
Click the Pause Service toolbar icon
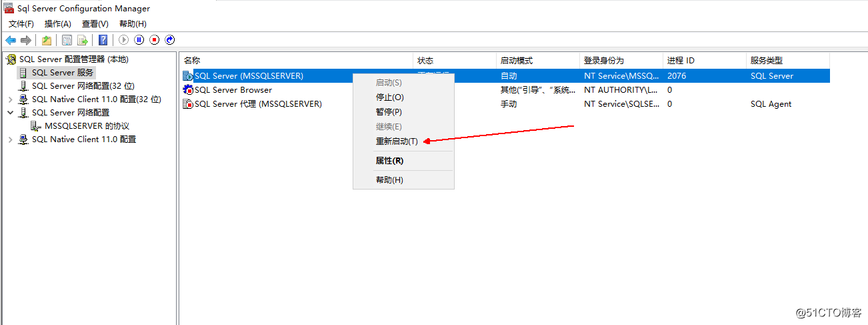[x=139, y=40]
